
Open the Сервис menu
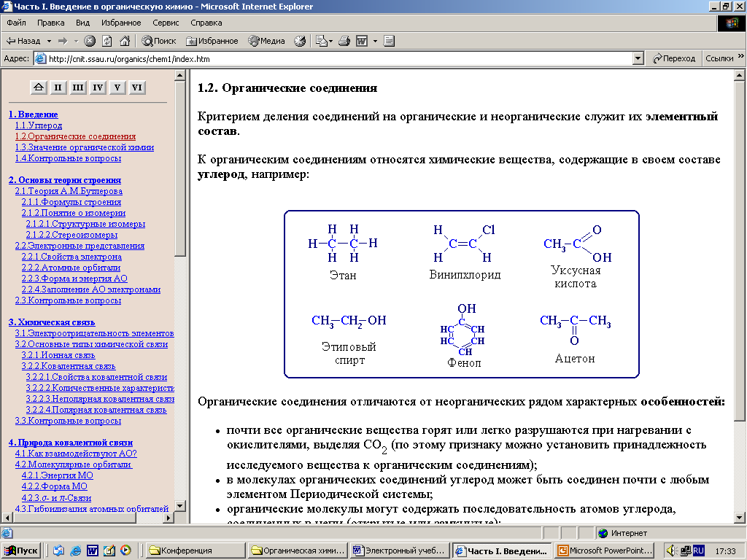(x=166, y=23)
